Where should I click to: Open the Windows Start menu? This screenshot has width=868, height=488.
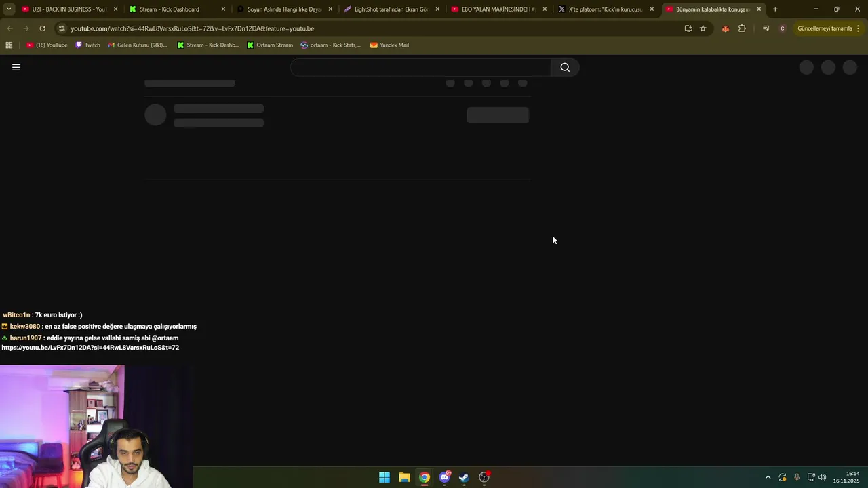384,477
